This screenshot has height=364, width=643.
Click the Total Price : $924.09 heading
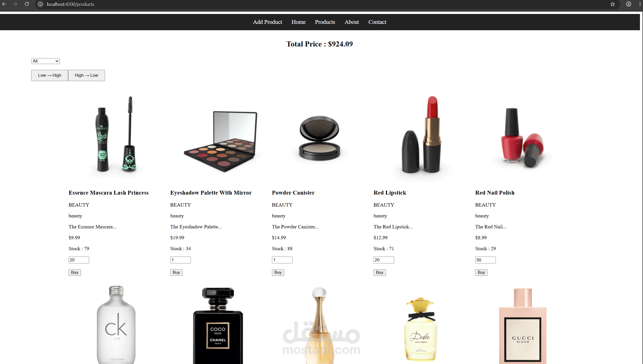coord(319,44)
